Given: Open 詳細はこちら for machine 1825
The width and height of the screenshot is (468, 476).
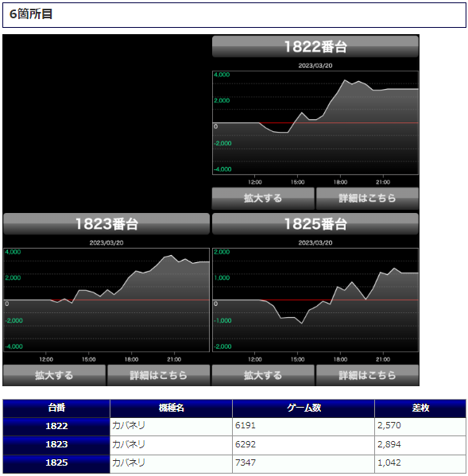Looking at the screenshot, I should (367, 375).
